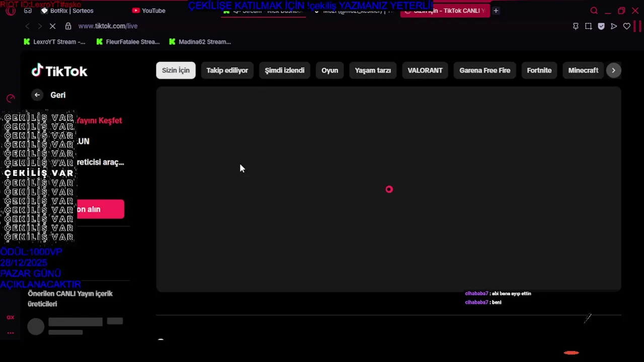Open the GX Corner sidebar icon
The image size is (644, 362).
(x=11, y=317)
